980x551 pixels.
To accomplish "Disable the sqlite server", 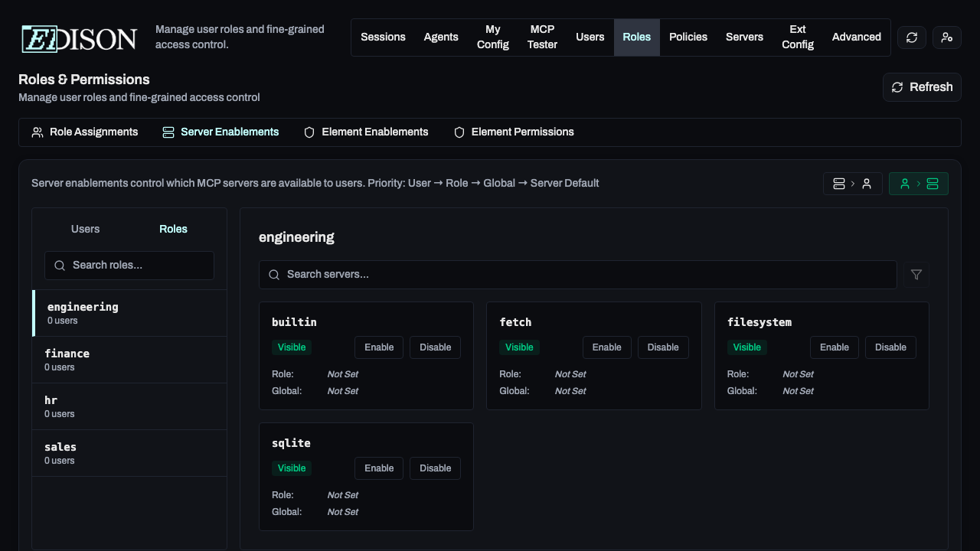I will 435,468.
